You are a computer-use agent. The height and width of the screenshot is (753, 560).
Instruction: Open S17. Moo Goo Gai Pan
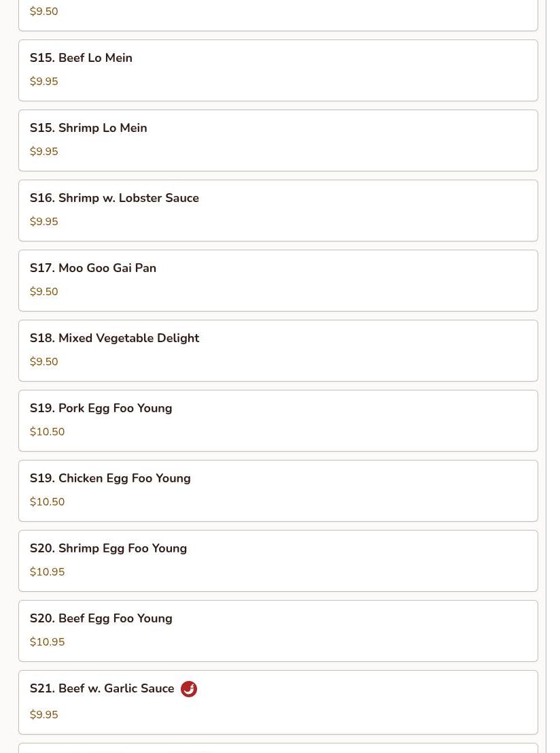pos(279,281)
